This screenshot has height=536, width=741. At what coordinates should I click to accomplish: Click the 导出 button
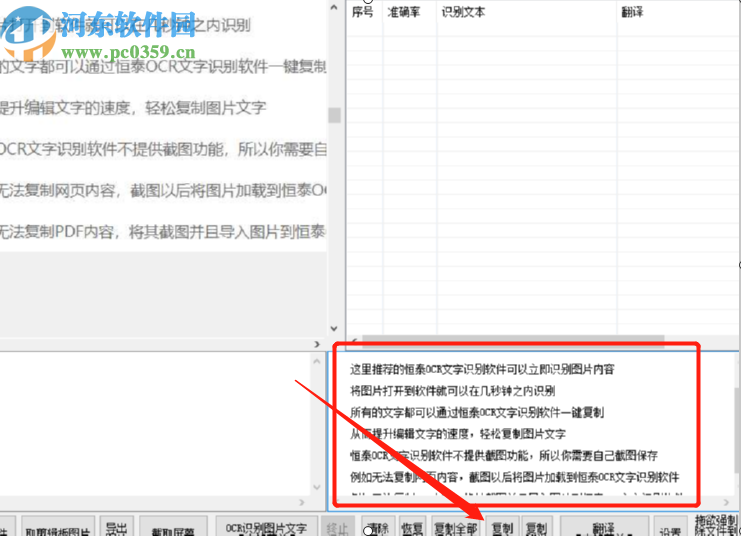[x=116, y=528]
